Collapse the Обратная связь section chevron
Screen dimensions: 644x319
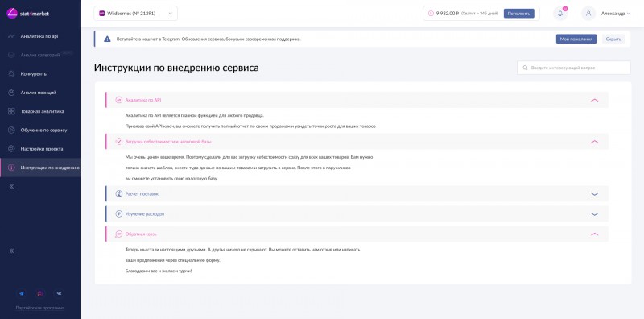(x=594, y=234)
